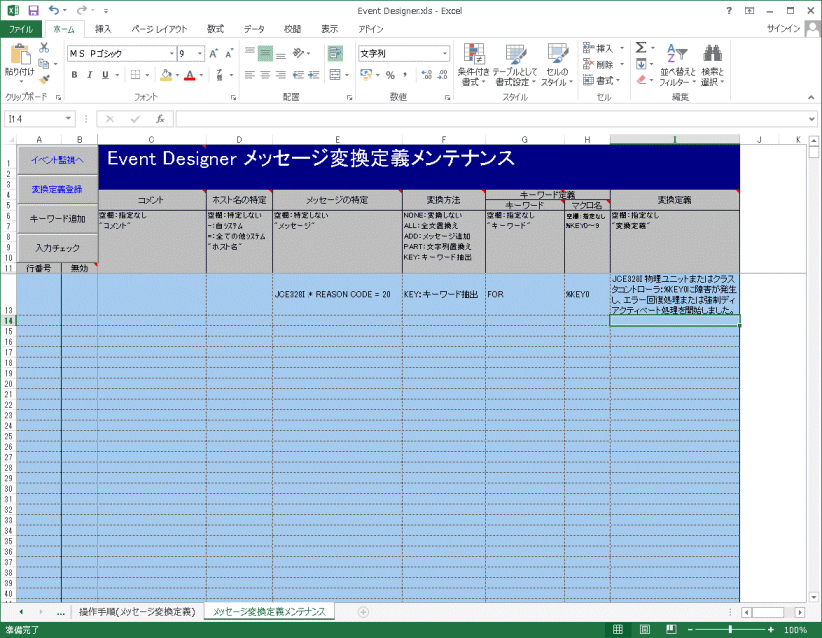This screenshot has height=638, width=822.
Task: Activate the Format Painter brush icon
Action: [44, 79]
